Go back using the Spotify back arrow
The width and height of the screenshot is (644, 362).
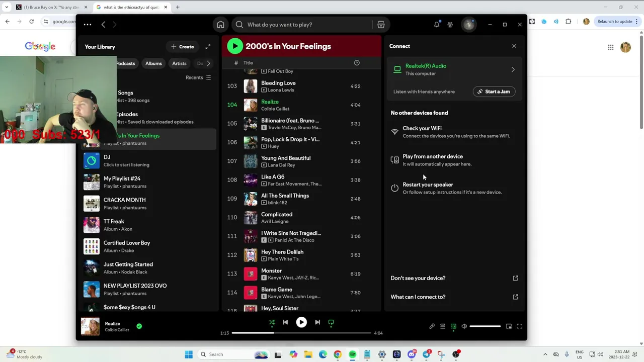coord(103,25)
